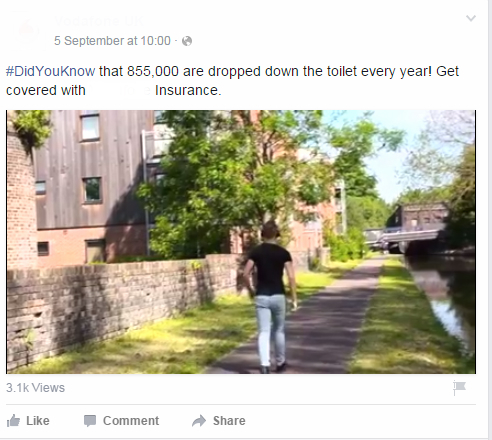Open the 5 September at 10:00 timestamp
Viewport: 492px width, 440px height.
[112, 41]
